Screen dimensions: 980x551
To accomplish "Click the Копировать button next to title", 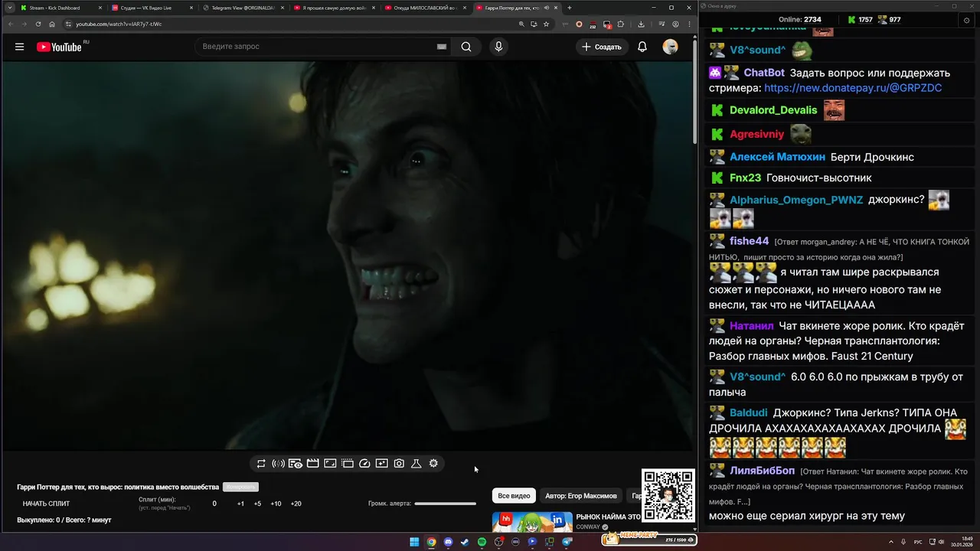I will [240, 487].
